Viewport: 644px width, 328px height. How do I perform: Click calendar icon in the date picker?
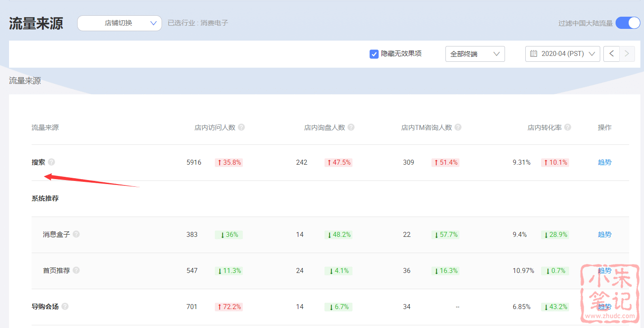coord(533,54)
